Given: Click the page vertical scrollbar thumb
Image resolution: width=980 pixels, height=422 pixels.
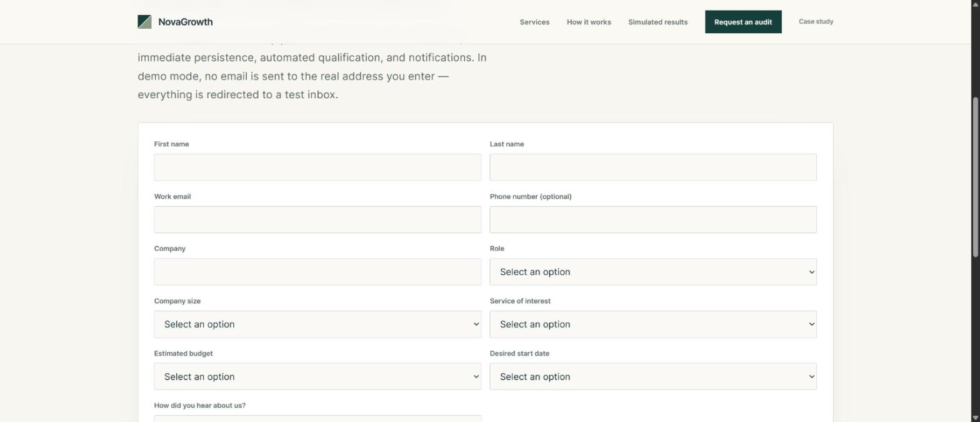Looking at the screenshot, I should pyautogui.click(x=976, y=176).
